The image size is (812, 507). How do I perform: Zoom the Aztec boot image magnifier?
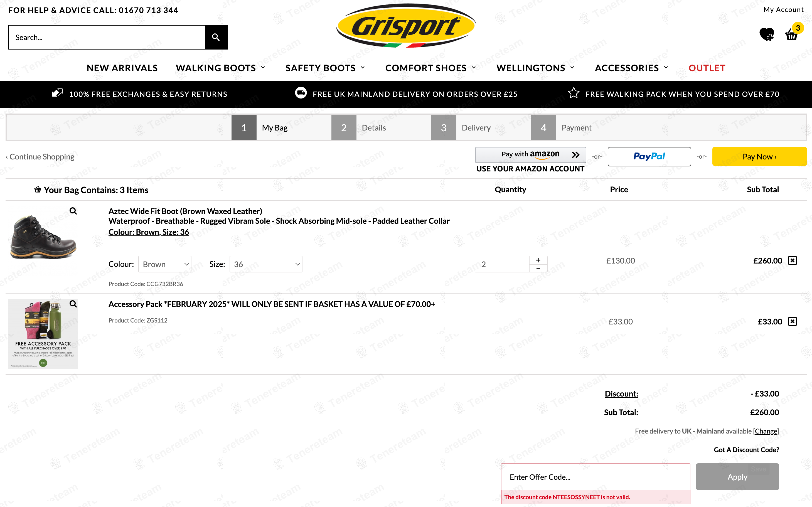click(x=73, y=211)
